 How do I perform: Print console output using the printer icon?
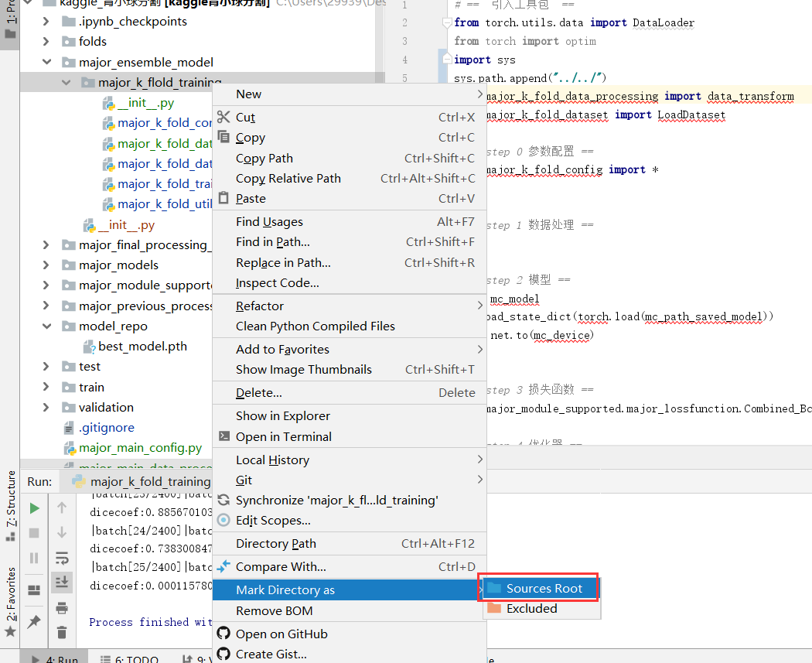pyautogui.click(x=62, y=608)
